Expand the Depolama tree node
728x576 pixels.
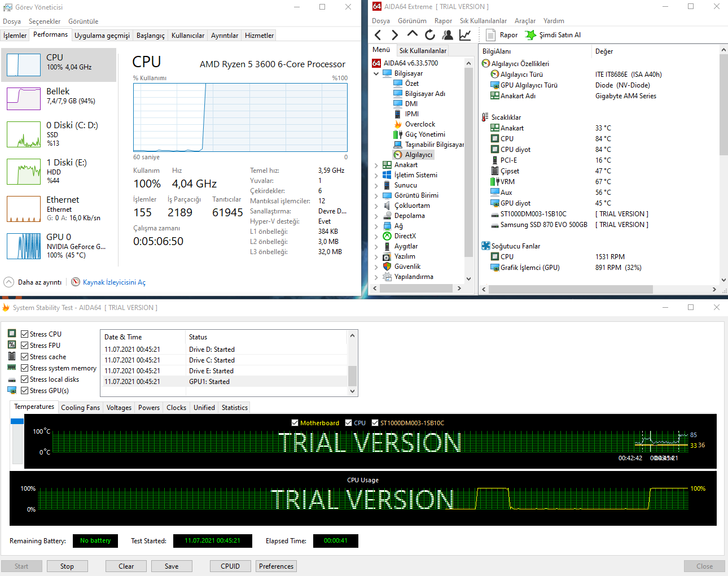tap(376, 216)
